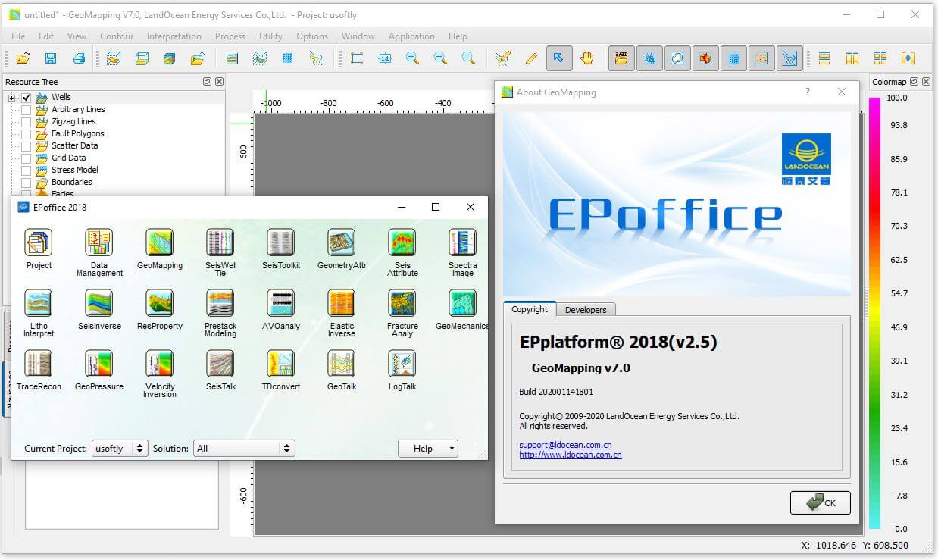The image size is (938, 560).
Task: Click the Save icon on the toolbar
Action: point(50,58)
